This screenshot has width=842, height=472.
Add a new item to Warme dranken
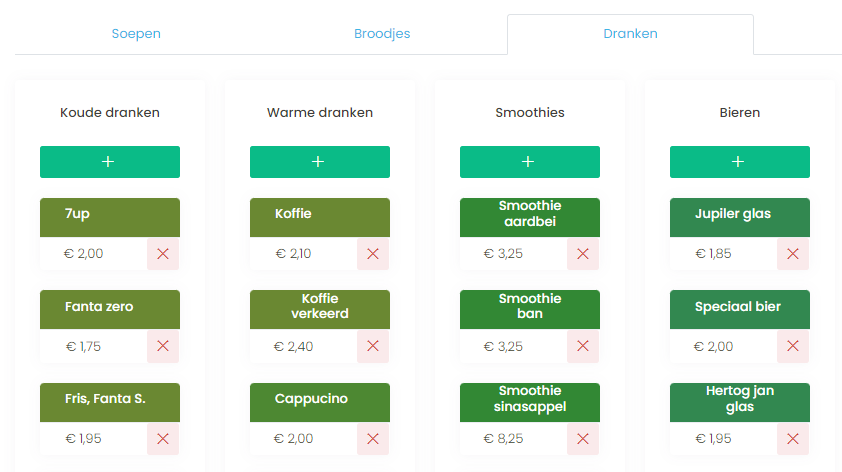319,162
